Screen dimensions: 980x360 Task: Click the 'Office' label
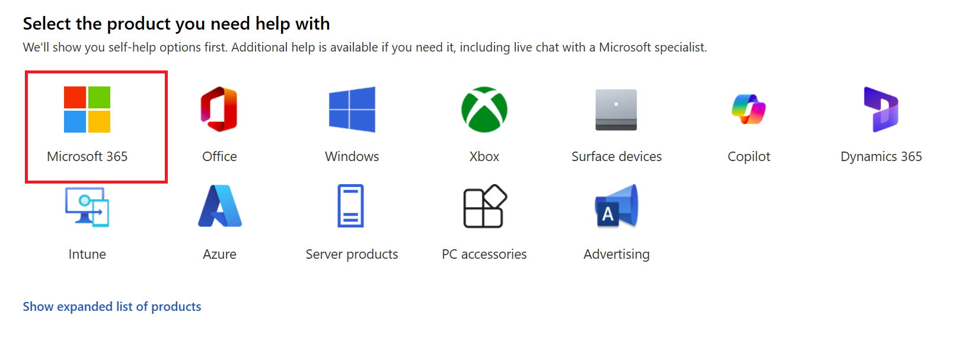[219, 156]
